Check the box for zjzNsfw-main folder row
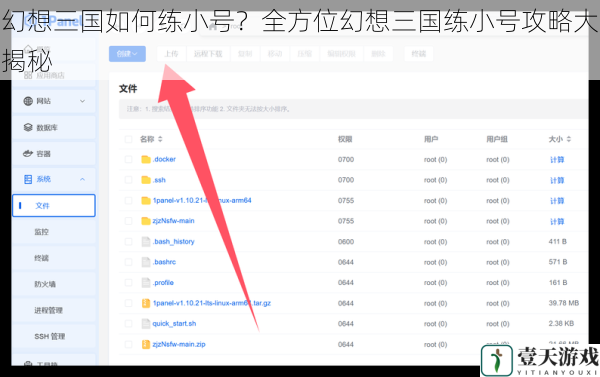Image resolution: width=600 pixels, height=377 pixels. (x=129, y=221)
